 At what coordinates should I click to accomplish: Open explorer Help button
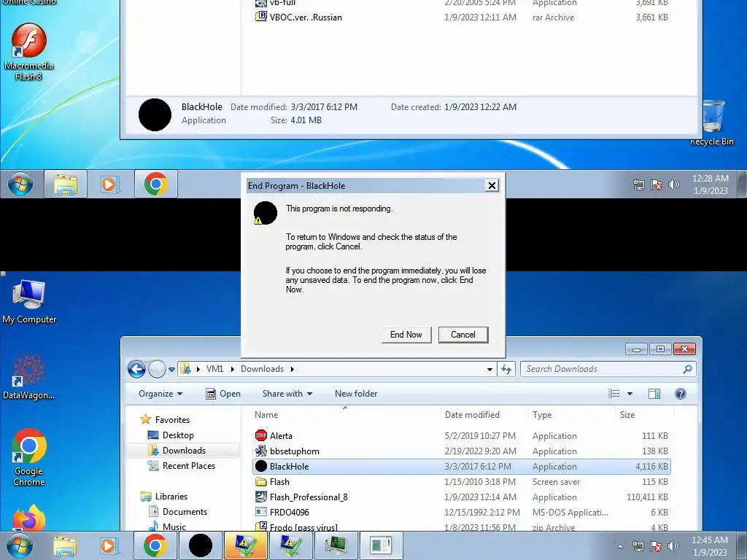(x=681, y=394)
